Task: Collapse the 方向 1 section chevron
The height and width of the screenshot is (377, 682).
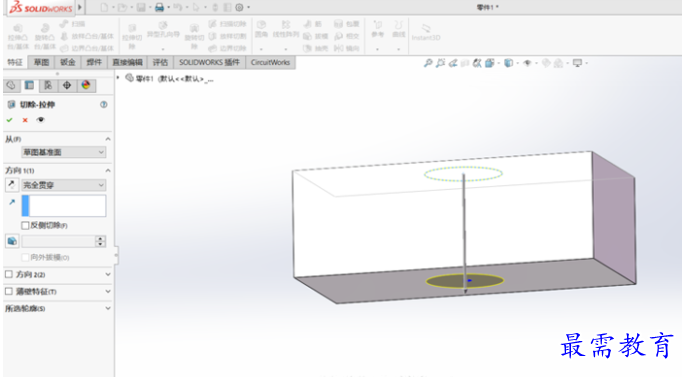Action: tap(108, 170)
